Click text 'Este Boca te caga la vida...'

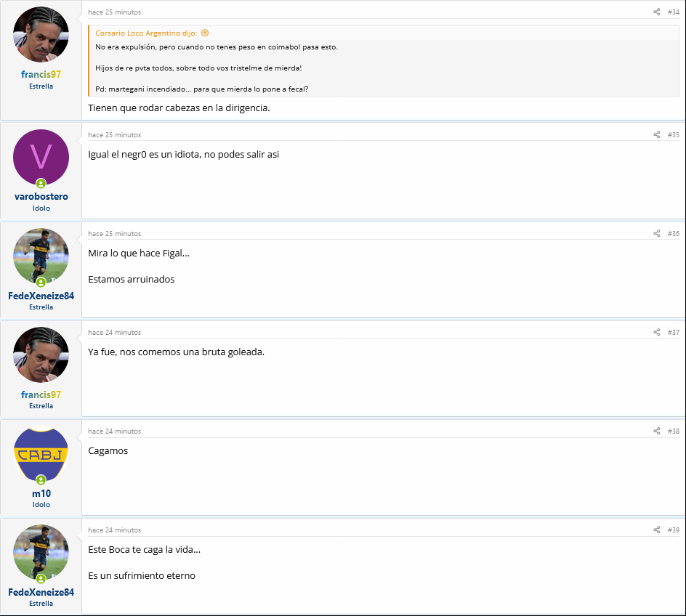click(x=145, y=550)
